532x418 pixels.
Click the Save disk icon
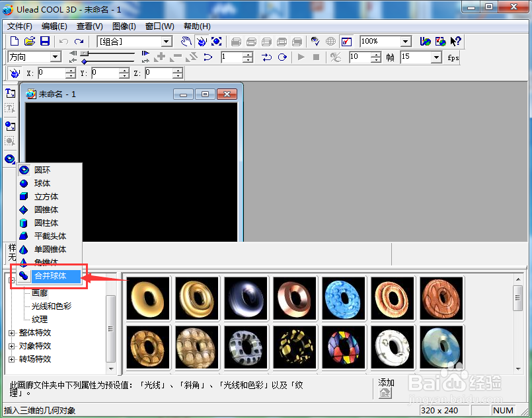(45, 42)
